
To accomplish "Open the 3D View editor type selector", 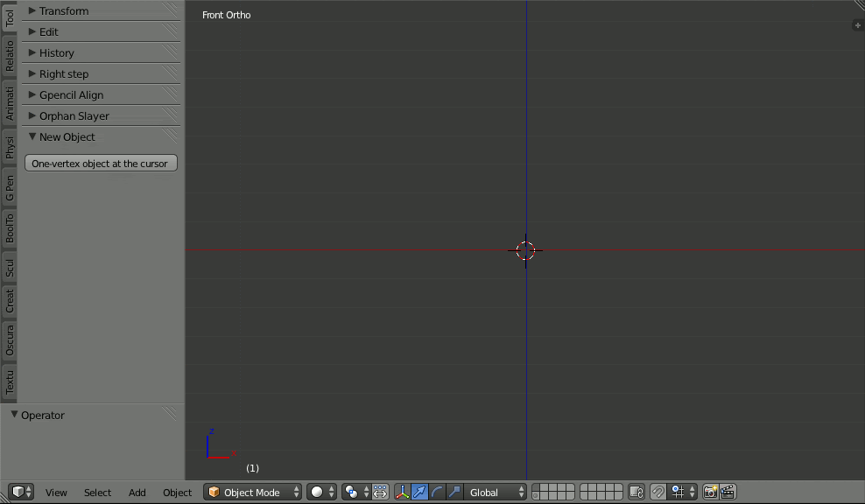I will coord(21,492).
